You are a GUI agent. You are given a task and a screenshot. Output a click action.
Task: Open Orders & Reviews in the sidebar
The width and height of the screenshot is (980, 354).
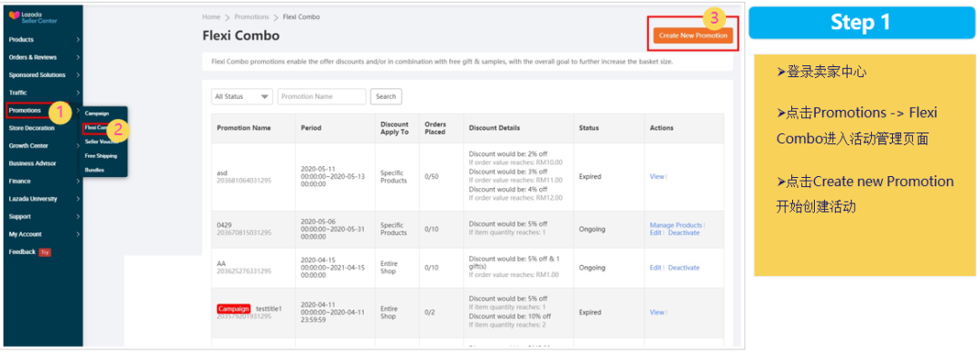point(33,57)
